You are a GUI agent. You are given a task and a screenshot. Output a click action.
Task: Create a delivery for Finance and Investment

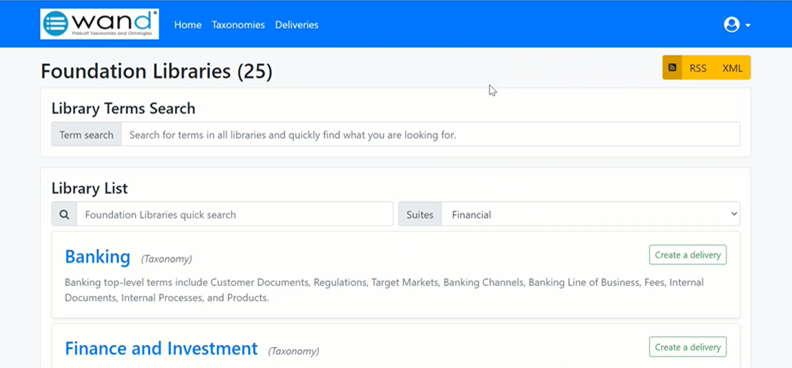tap(687, 347)
